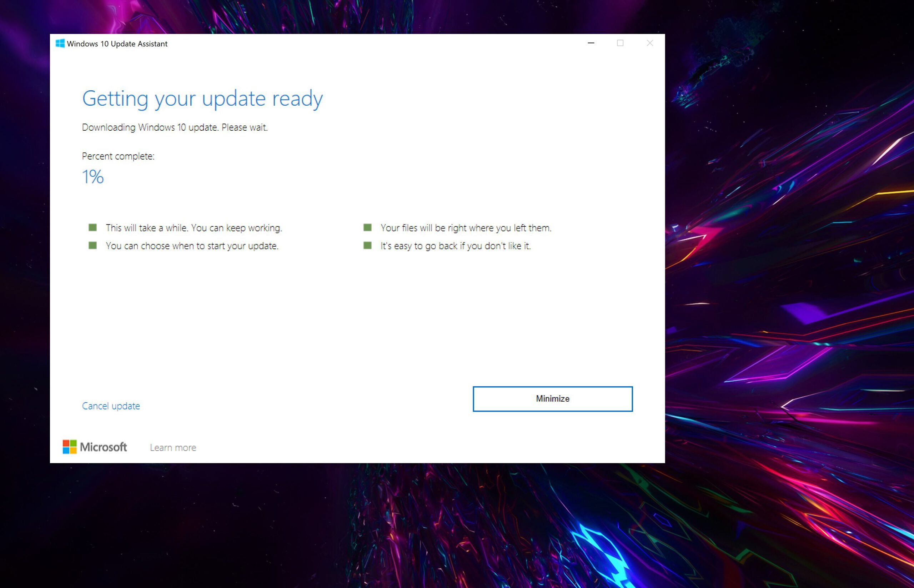Click the Microsoft logo at bottom
914x588 pixels.
click(95, 447)
